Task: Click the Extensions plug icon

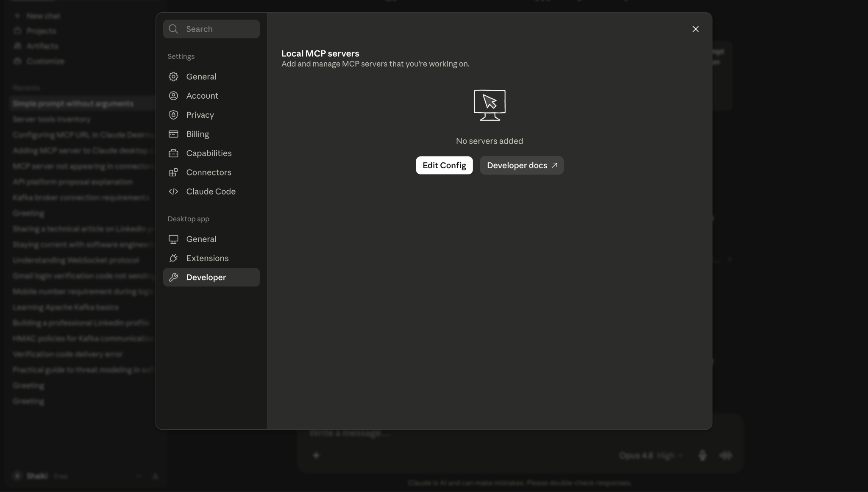Action: pyautogui.click(x=173, y=258)
